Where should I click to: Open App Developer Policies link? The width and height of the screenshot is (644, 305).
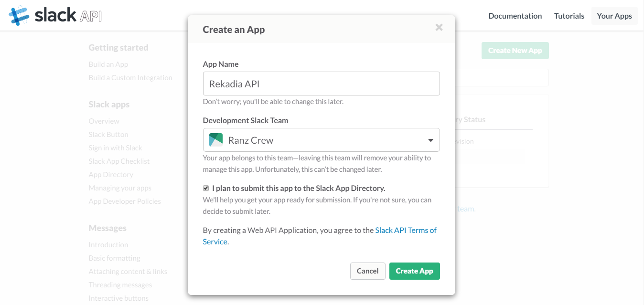[125, 201]
